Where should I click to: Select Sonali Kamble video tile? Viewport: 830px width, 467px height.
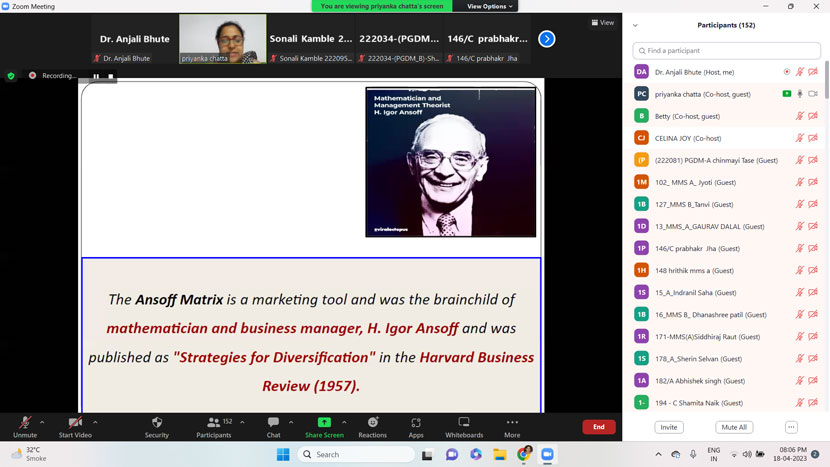tap(311, 39)
